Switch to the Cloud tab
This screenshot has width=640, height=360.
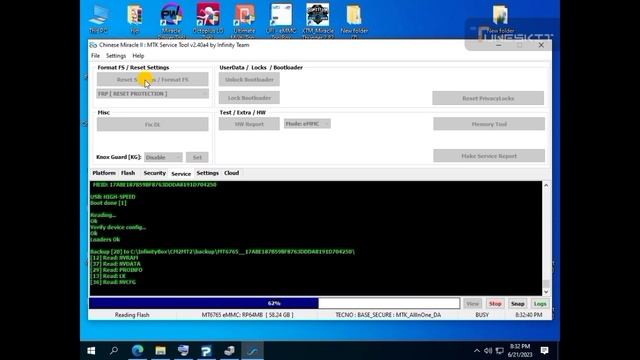coord(231,173)
